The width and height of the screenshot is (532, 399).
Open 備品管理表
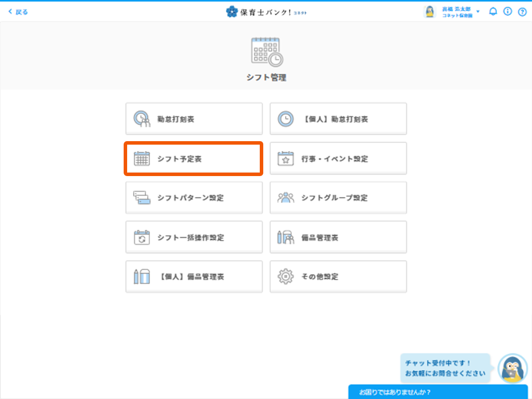tap(338, 237)
